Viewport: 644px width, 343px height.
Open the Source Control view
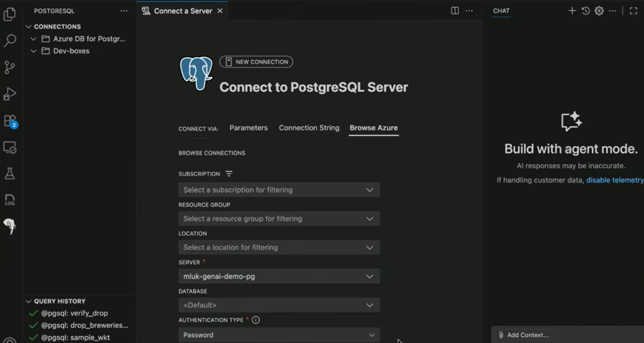pyautogui.click(x=9, y=67)
